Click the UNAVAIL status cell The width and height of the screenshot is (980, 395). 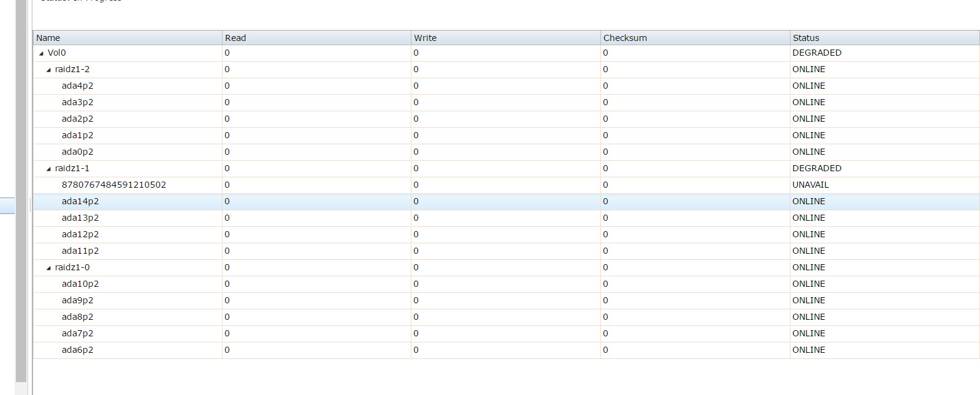coord(811,185)
